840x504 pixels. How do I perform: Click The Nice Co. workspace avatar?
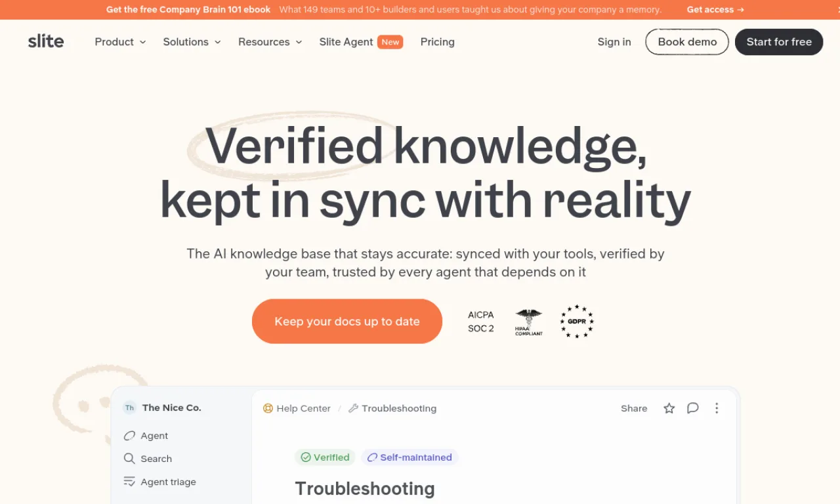click(130, 408)
